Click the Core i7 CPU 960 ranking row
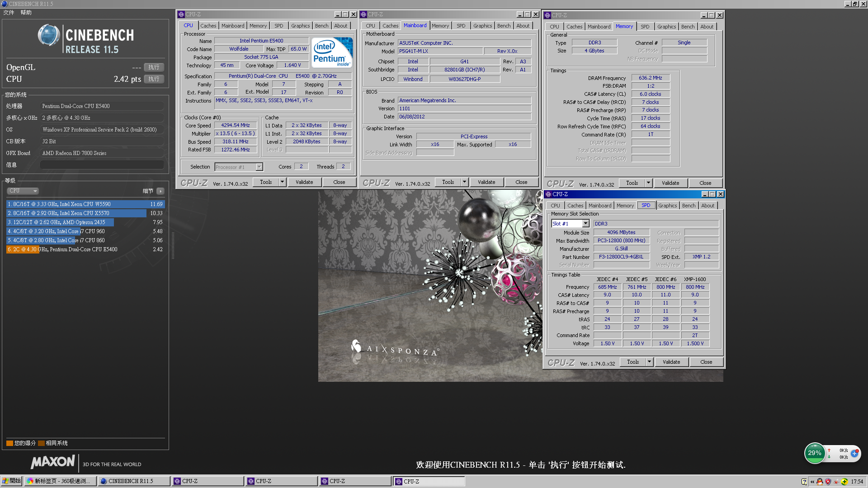The width and height of the screenshot is (868, 488). point(85,231)
